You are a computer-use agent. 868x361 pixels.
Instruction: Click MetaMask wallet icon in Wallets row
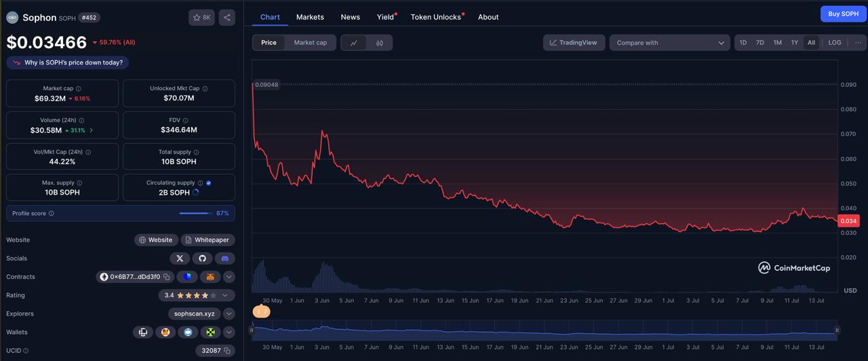click(165, 332)
